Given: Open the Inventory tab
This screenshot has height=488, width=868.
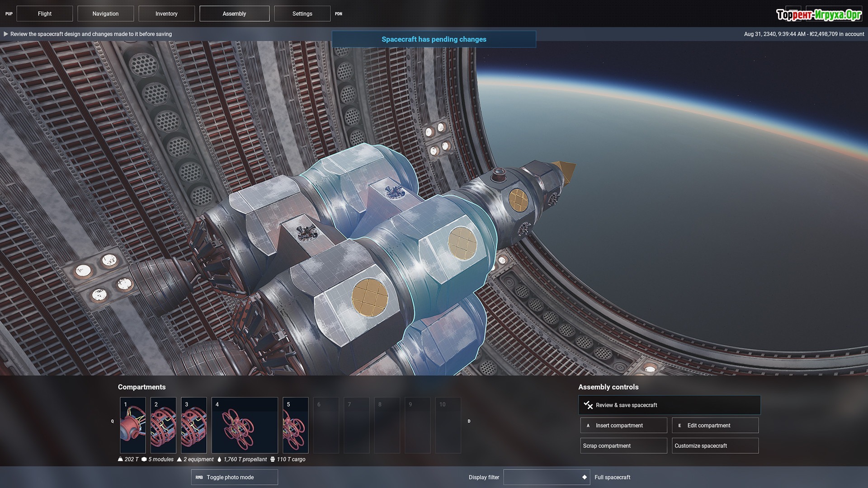Looking at the screenshot, I should click(x=166, y=14).
